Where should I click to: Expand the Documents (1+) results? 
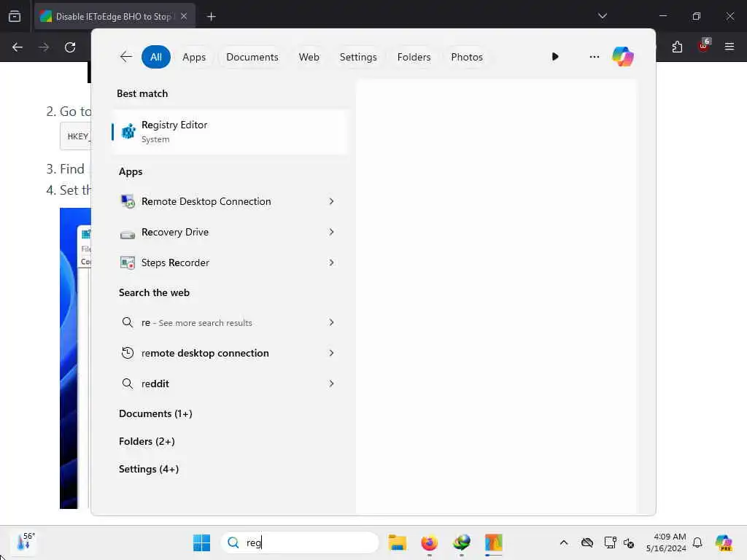coord(155,414)
